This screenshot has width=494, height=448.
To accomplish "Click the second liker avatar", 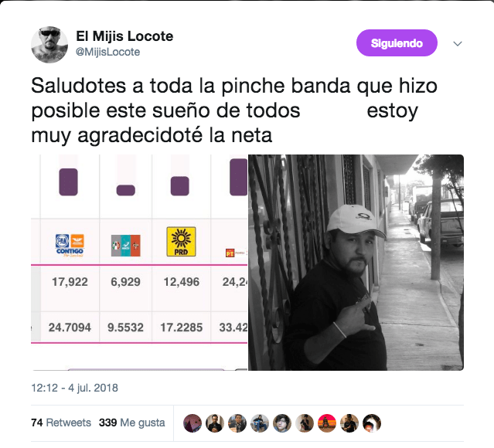I will click(x=215, y=423).
